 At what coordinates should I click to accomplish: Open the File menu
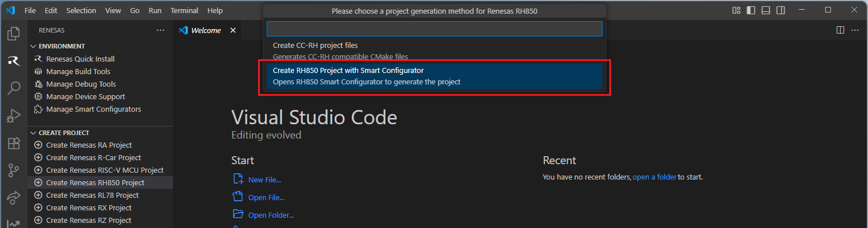click(30, 10)
